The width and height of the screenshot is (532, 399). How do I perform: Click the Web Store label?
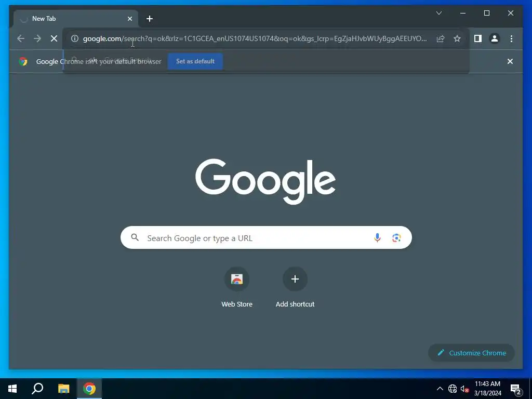237,304
